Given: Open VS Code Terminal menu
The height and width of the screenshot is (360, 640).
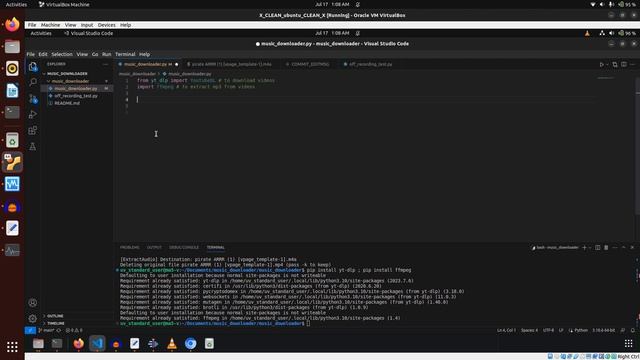Looking at the screenshot, I should click(x=125, y=54).
